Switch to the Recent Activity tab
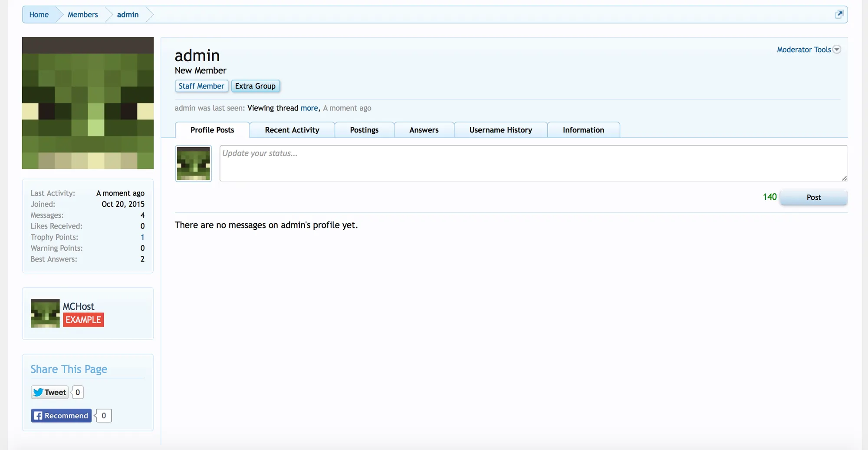This screenshot has height=450, width=868. pos(292,130)
